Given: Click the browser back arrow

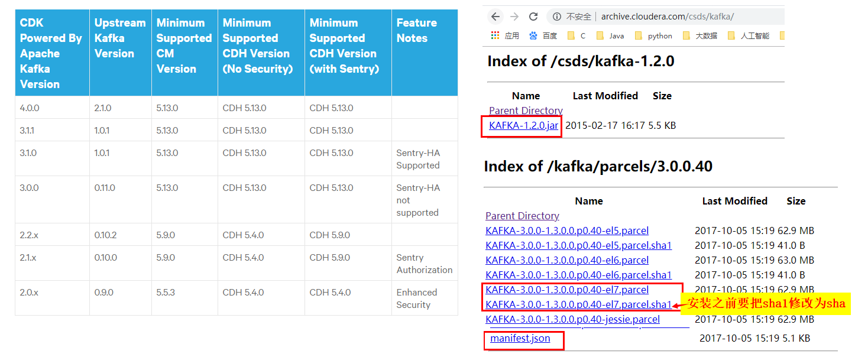Looking at the screenshot, I should [x=495, y=17].
